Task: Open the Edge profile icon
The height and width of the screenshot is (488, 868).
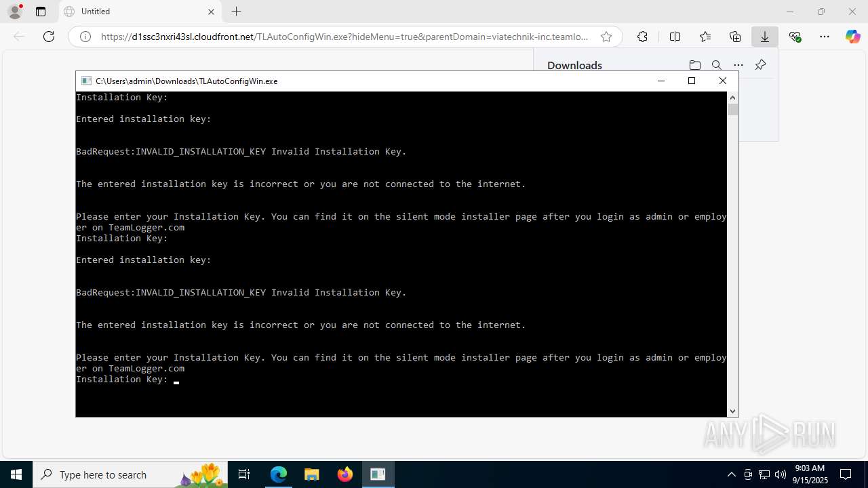Action: point(15,12)
